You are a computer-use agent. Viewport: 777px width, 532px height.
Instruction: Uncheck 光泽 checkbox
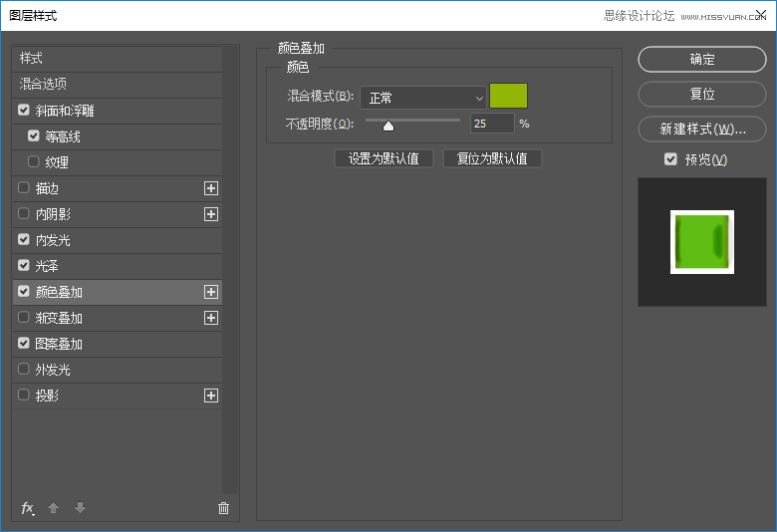click(x=24, y=265)
